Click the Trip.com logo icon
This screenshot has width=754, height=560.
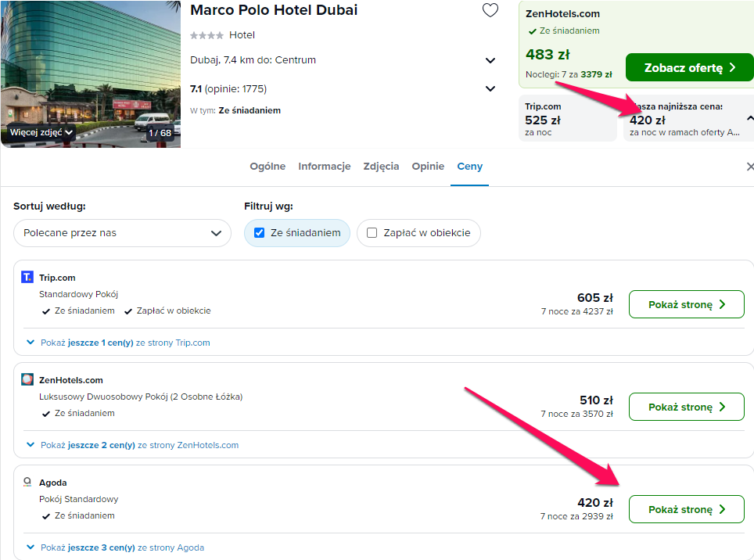27,277
